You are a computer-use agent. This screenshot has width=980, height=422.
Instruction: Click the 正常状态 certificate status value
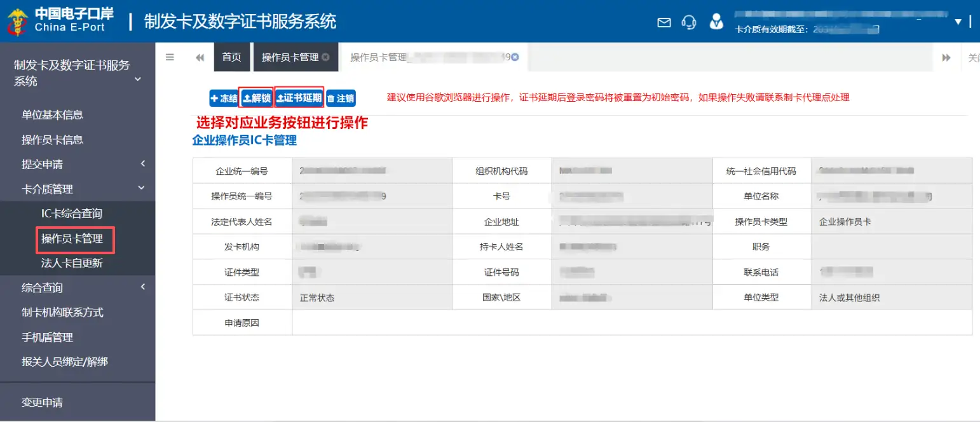(317, 297)
